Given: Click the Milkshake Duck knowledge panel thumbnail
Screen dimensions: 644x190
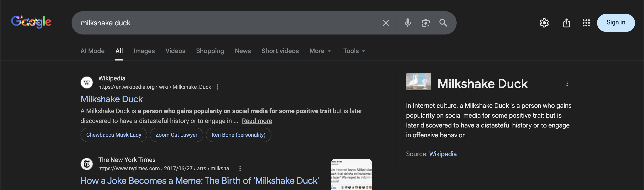Looking at the screenshot, I should (418, 82).
